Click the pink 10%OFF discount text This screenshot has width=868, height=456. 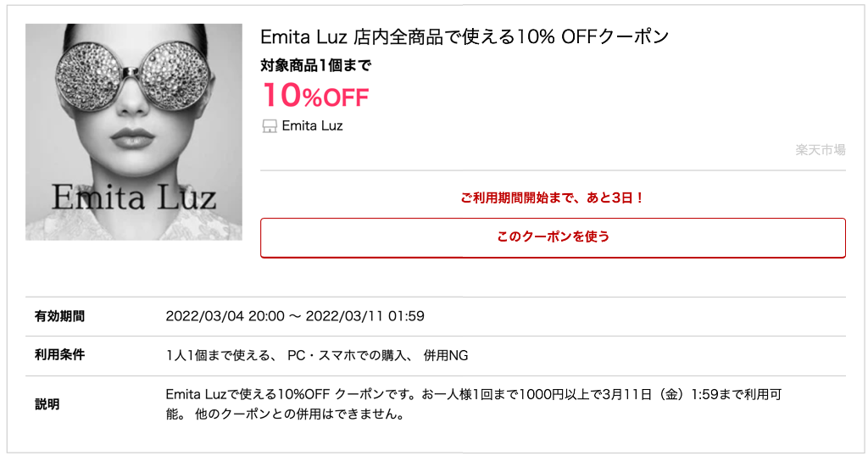tap(315, 95)
